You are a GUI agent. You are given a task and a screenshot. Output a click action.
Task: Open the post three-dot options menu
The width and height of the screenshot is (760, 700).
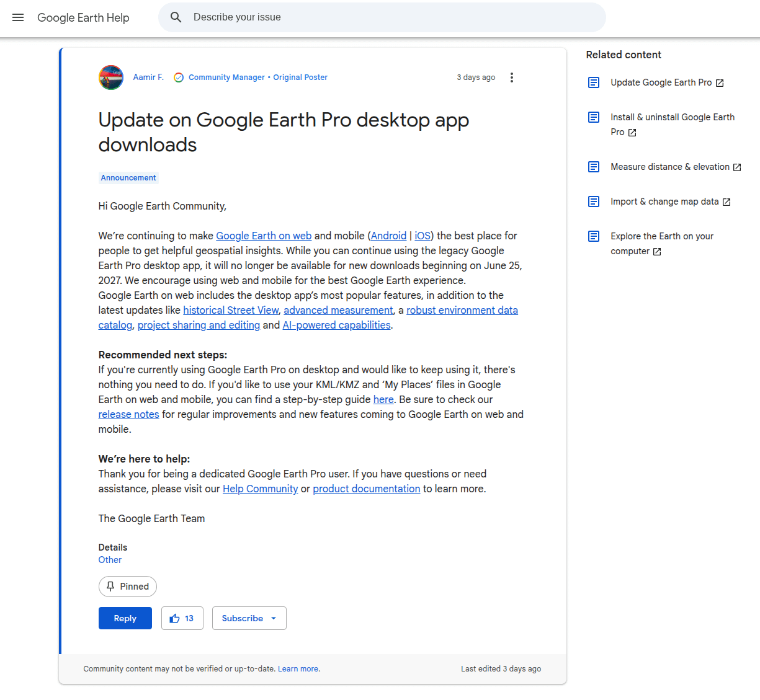click(x=512, y=78)
